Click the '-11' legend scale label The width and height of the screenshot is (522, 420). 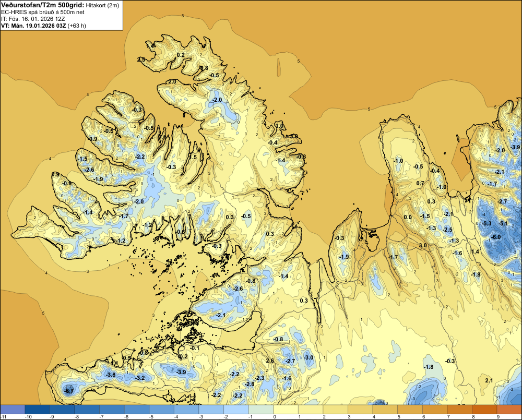(x=4, y=417)
